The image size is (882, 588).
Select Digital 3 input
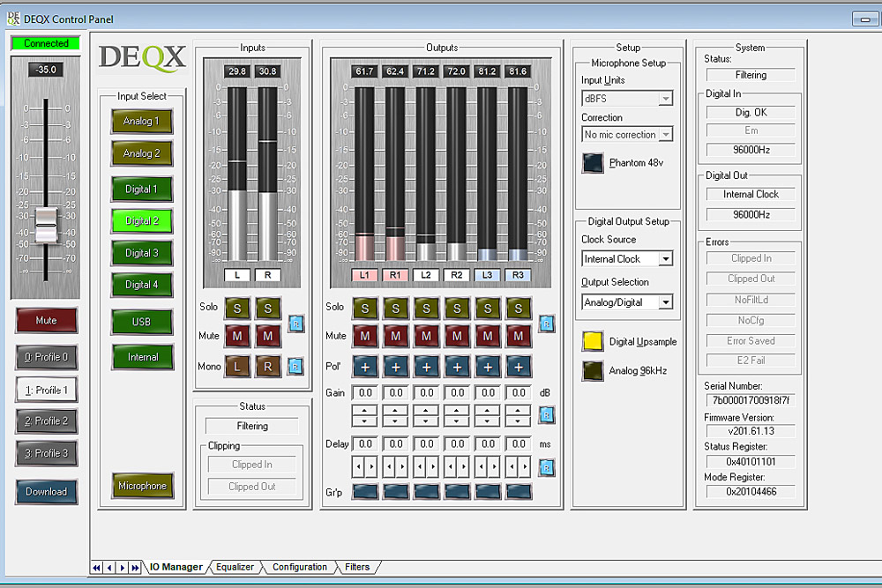pyautogui.click(x=142, y=253)
